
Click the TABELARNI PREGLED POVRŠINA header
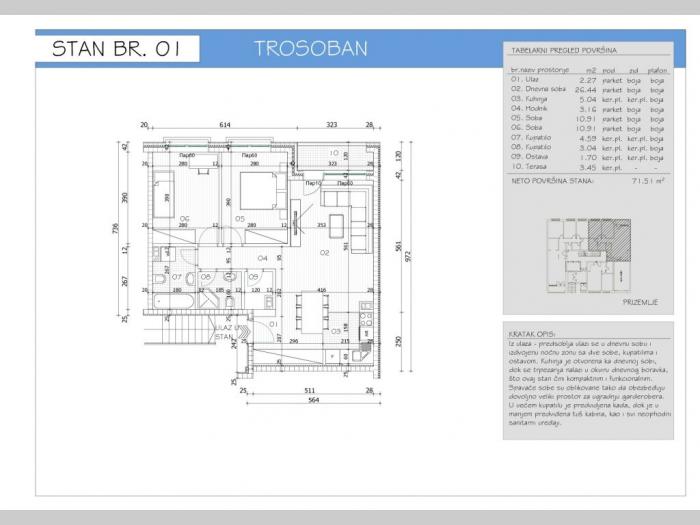(x=563, y=50)
